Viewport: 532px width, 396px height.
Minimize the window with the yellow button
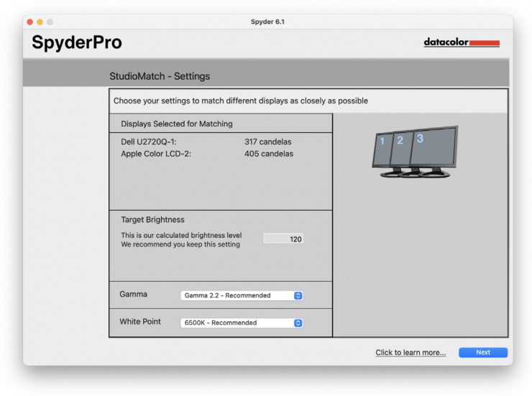coord(40,22)
